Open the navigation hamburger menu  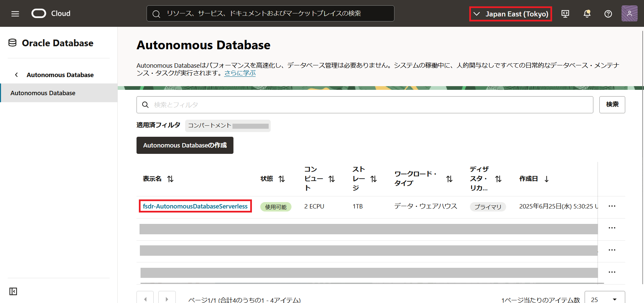[15, 13]
